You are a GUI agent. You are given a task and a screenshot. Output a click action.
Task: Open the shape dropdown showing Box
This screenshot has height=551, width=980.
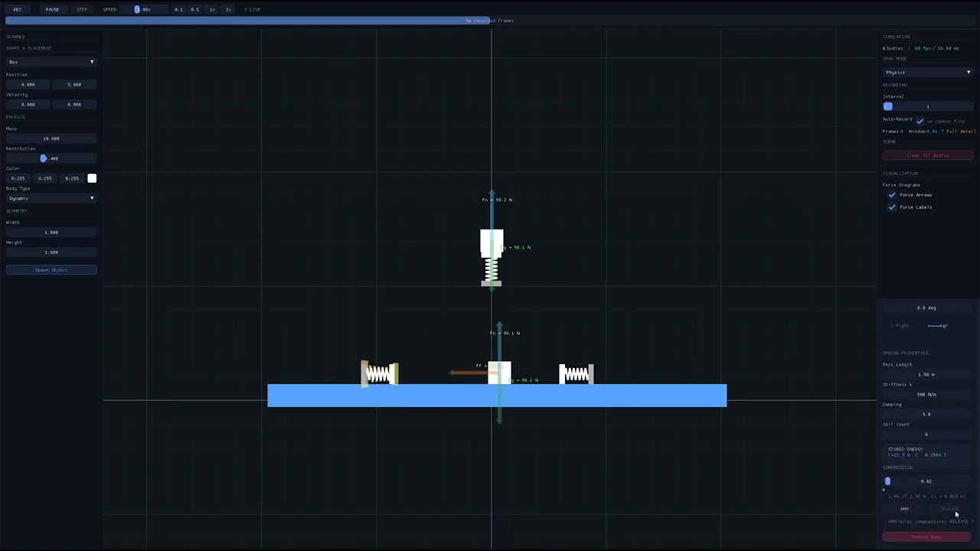(x=51, y=61)
